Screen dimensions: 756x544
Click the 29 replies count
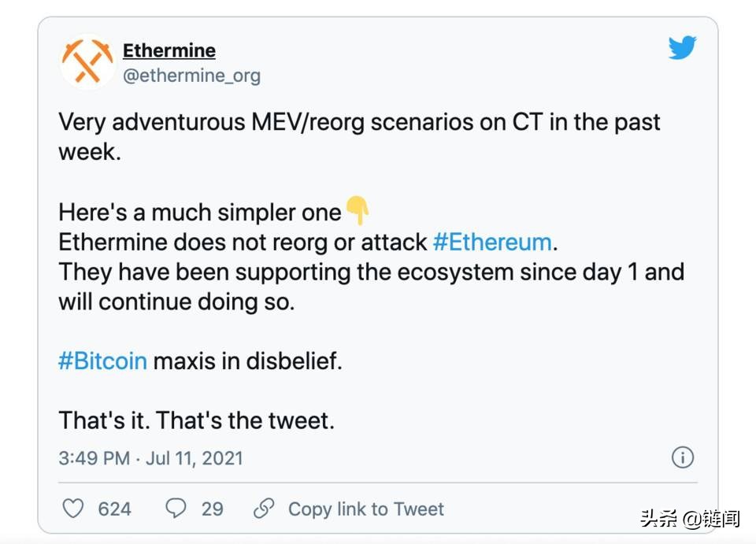212,509
